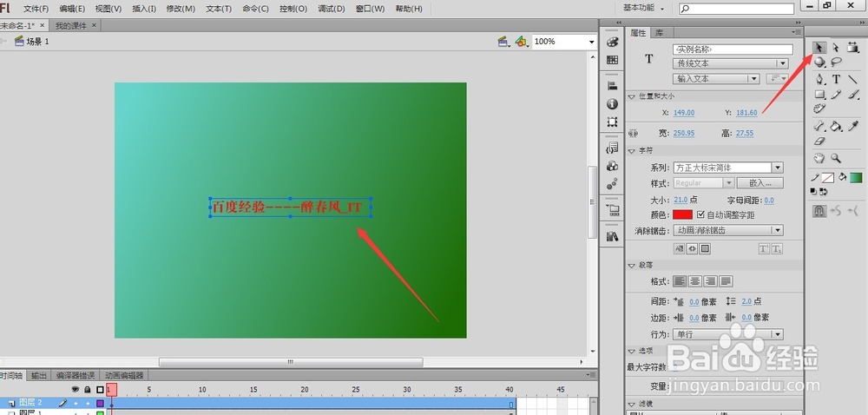This screenshot has height=415, width=868.
Task: Open the Motion Presets panel icon
Action: [612, 184]
